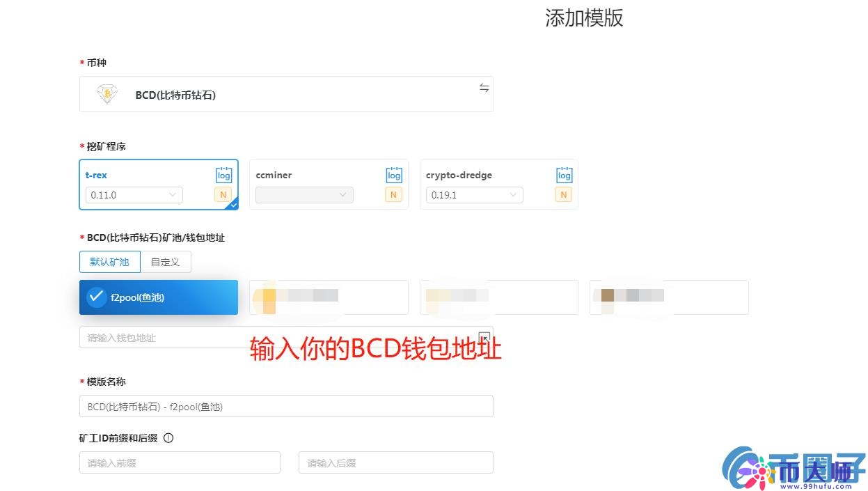Click the 添加模版 page title
The image size is (868, 491).
point(584,18)
